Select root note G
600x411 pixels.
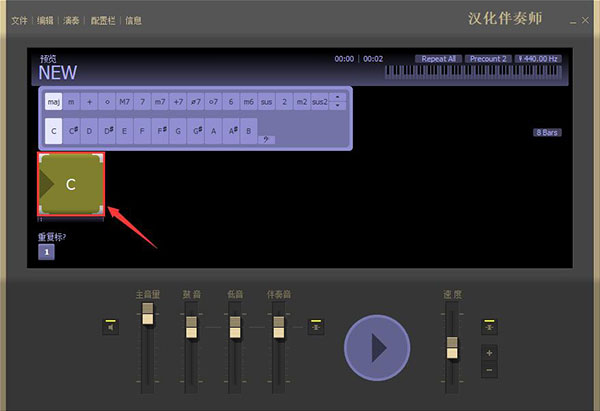[x=178, y=131]
